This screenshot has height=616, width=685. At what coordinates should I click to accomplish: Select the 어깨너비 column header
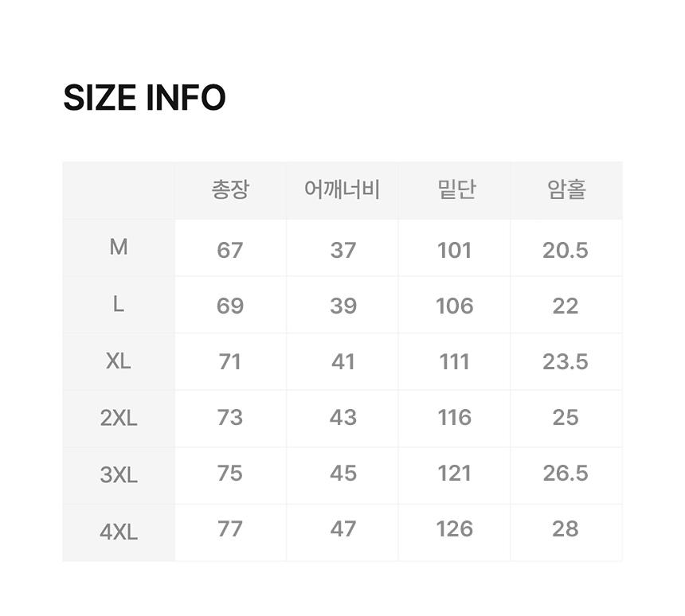pos(342,190)
